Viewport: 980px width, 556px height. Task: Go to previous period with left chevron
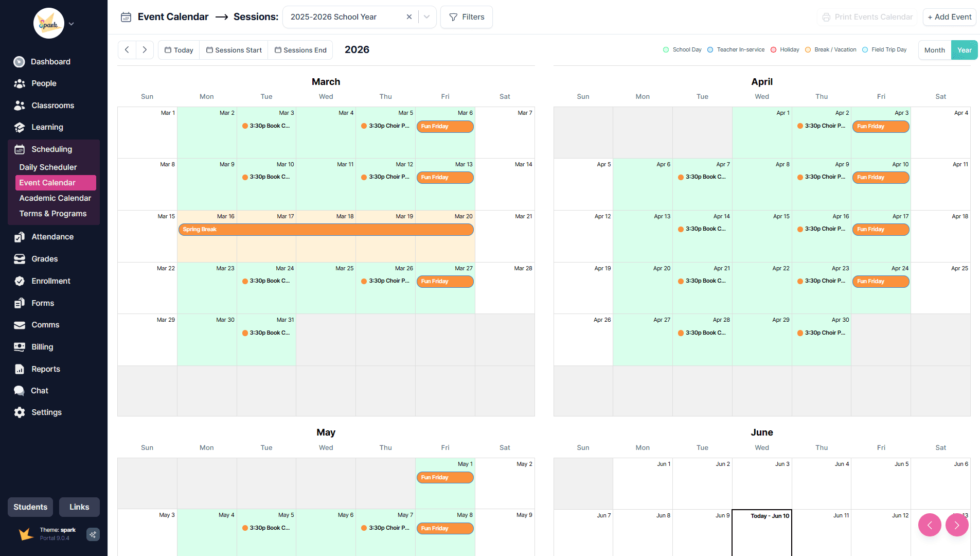click(127, 50)
